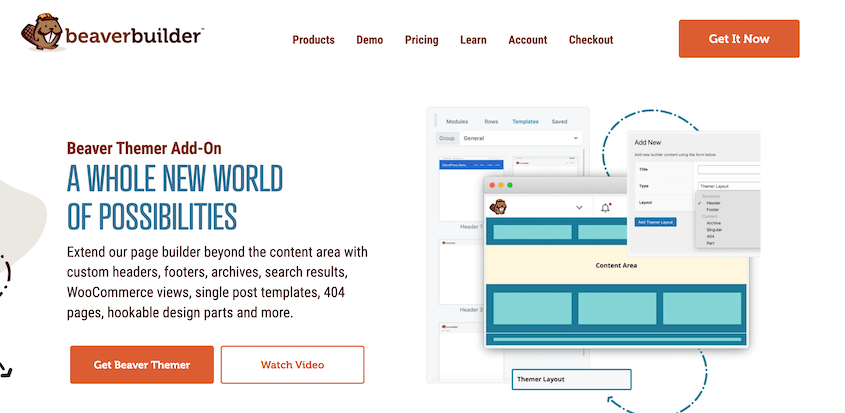
Task: Select the Modules tab in builder panel
Action: click(x=457, y=122)
